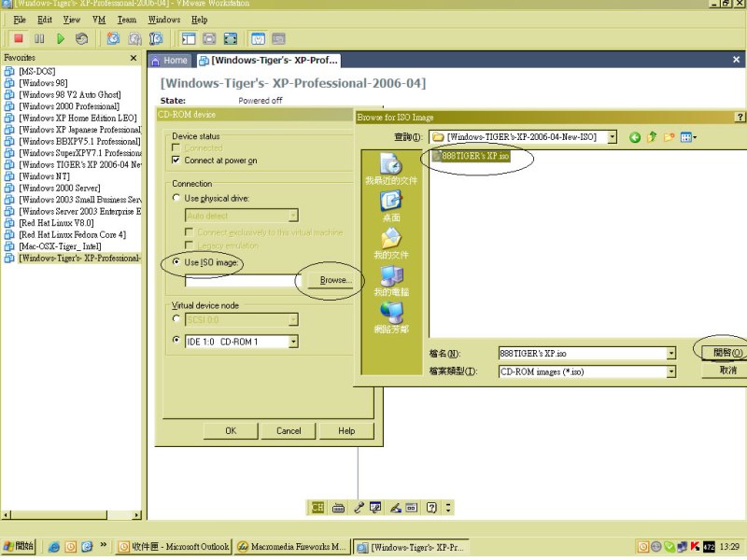Click the Reset toolbar icon
Image resolution: width=747 pixels, height=560 pixels.
point(81,38)
